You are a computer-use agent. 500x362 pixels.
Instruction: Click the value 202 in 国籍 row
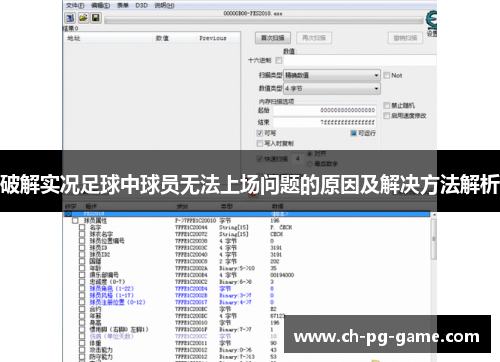(275, 261)
